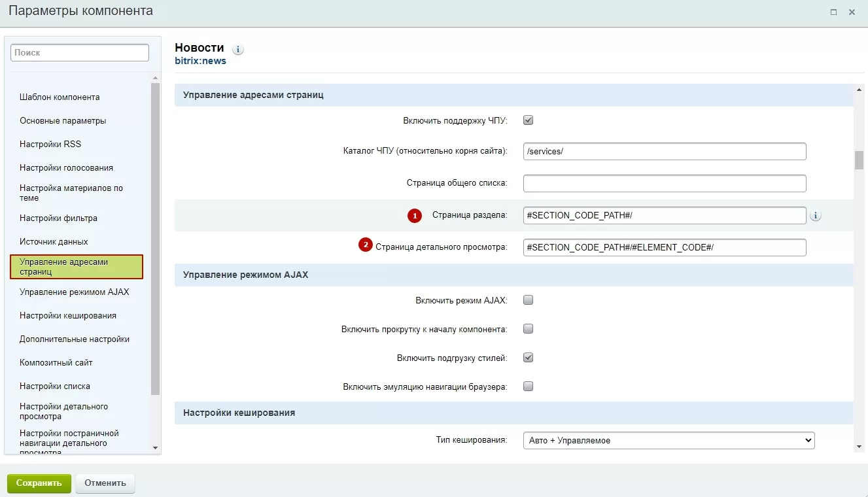
Task: Select Настройка материалов по теме
Action: point(71,193)
